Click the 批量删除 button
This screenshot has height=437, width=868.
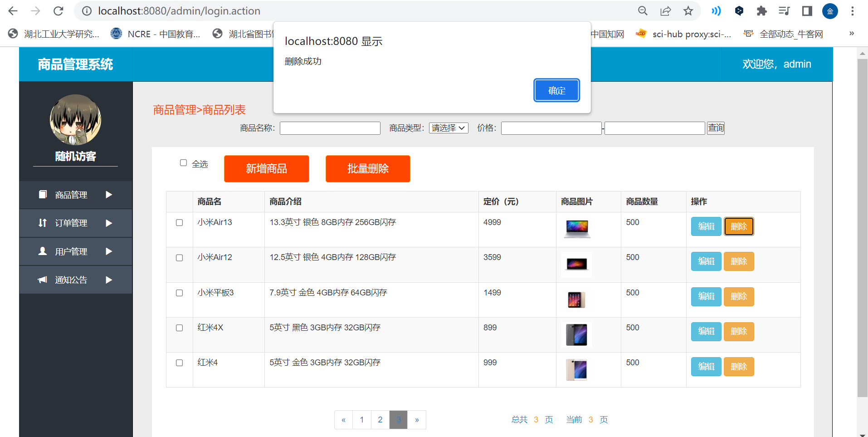[368, 169]
